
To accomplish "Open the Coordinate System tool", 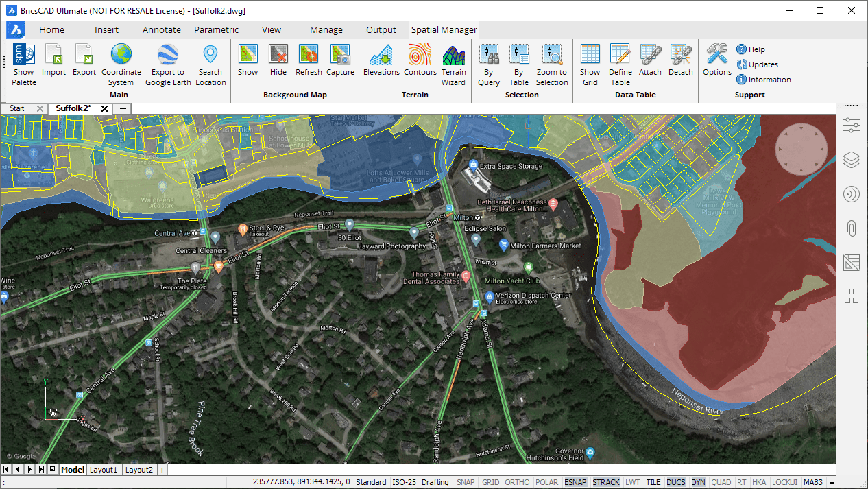I will 121,64.
